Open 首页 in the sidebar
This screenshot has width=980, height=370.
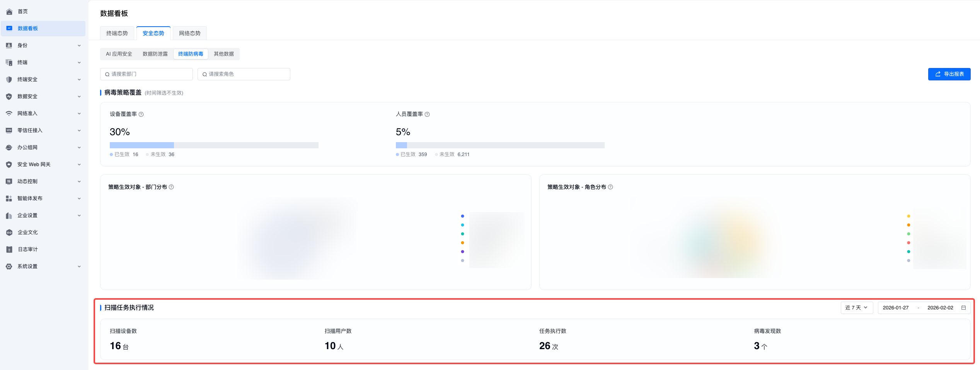(x=43, y=12)
